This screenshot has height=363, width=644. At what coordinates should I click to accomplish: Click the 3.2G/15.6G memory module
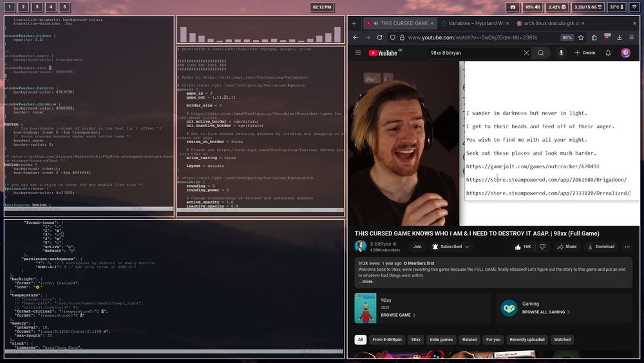pyautogui.click(x=588, y=7)
